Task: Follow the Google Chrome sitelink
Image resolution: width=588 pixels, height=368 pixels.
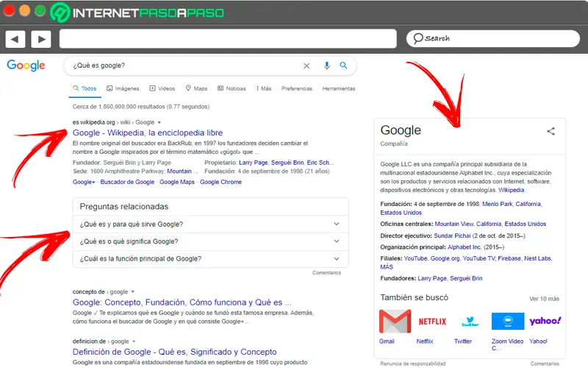Action: (x=220, y=182)
